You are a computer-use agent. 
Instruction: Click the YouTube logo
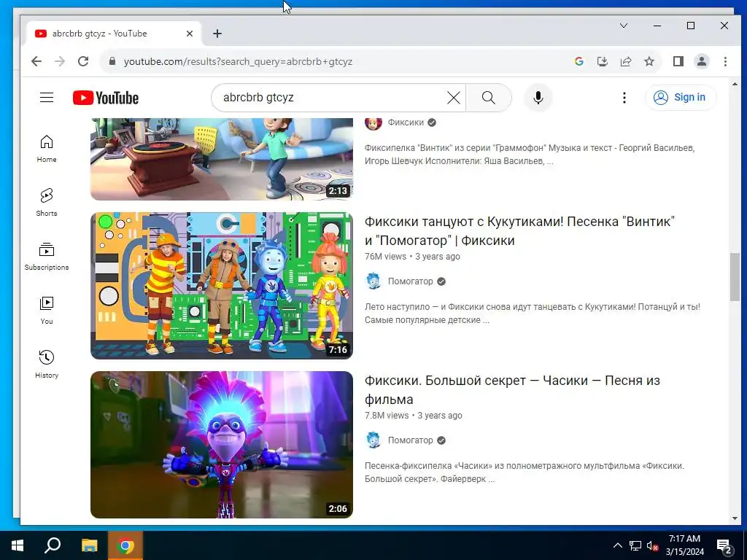click(x=106, y=98)
